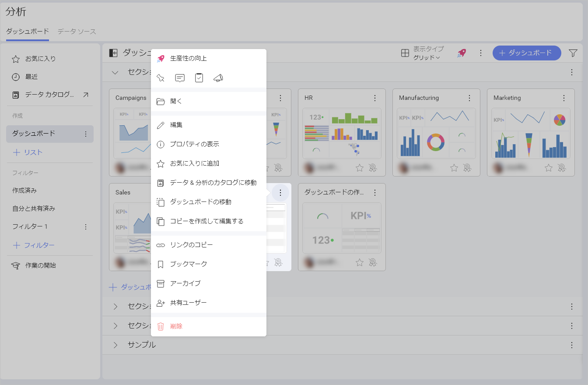Image resolution: width=588 pixels, height=385 pixels.
Task: Open the HR card's three-dot menu
Action: 375,98
